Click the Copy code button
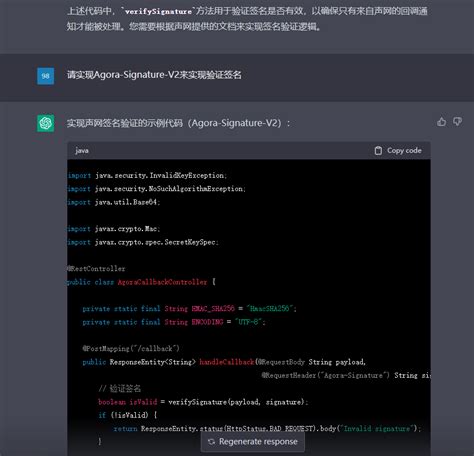This screenshot has height=456, width=474. coord(398,151)
